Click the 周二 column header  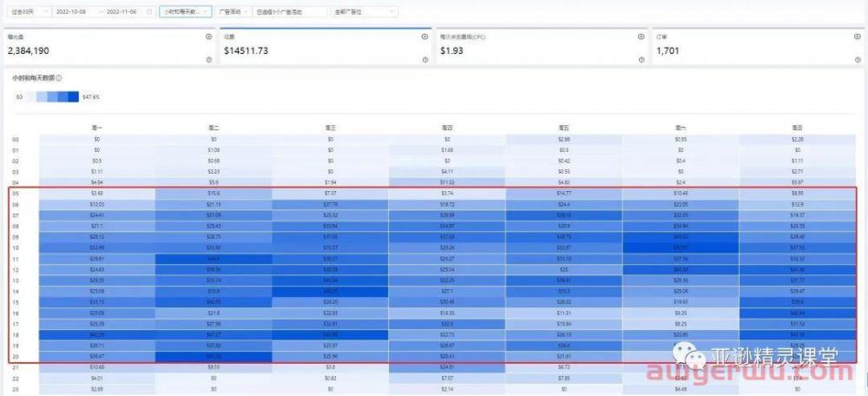tap(214, 128)
